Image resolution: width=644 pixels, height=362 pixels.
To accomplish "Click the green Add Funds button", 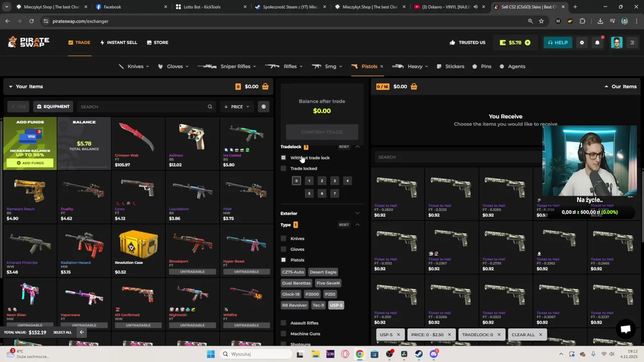I will click(x=30, y=163).
